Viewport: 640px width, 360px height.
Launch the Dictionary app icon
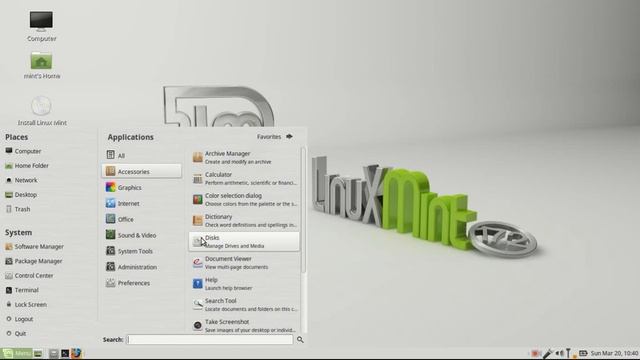pos(198,220)
